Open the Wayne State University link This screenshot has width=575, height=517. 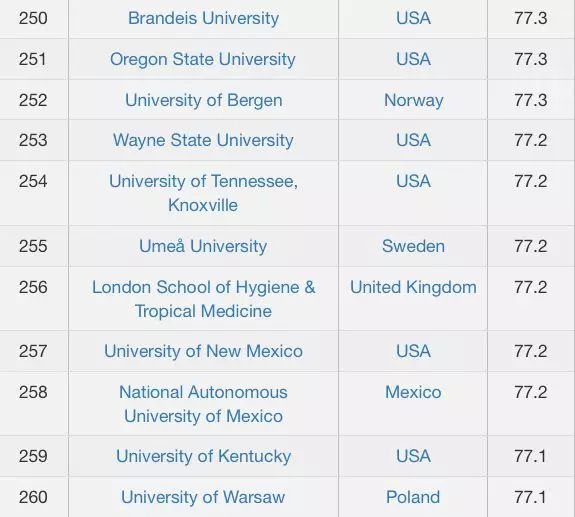(x=203, y=140)
